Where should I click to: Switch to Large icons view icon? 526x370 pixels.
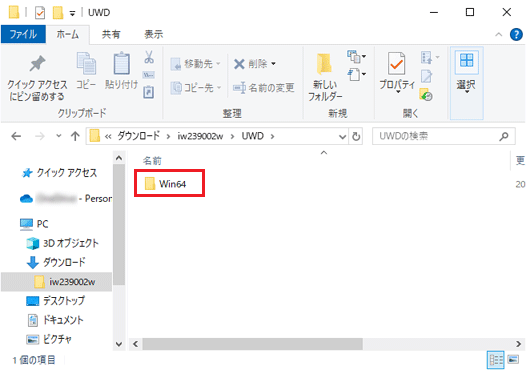(x=513, y=360)
